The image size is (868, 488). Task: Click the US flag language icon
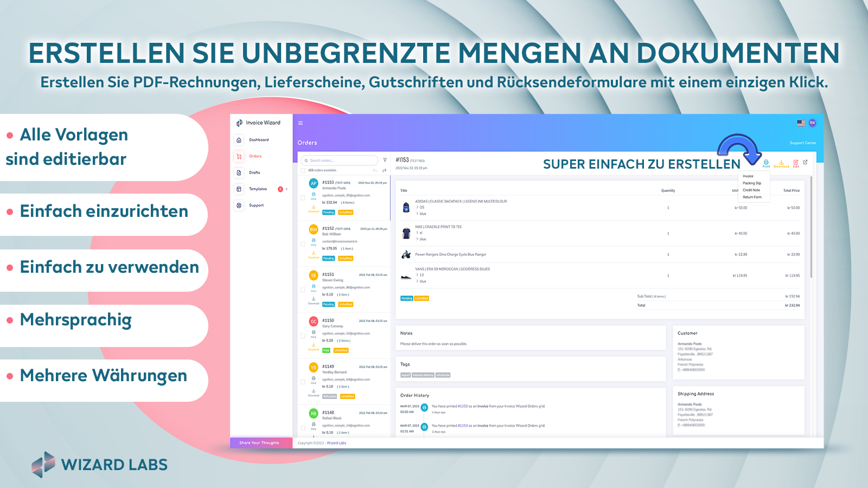[x=801, y=123]
